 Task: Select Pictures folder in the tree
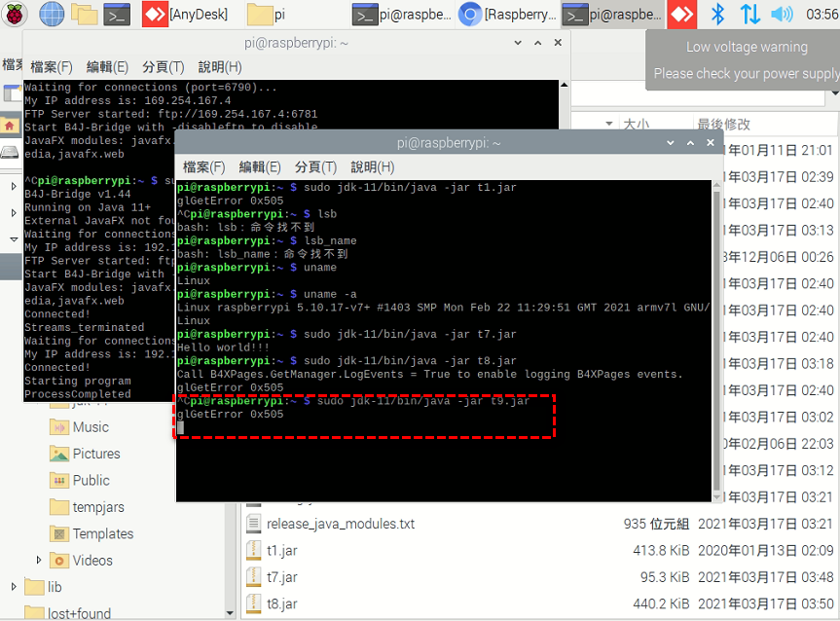(96, 454)
